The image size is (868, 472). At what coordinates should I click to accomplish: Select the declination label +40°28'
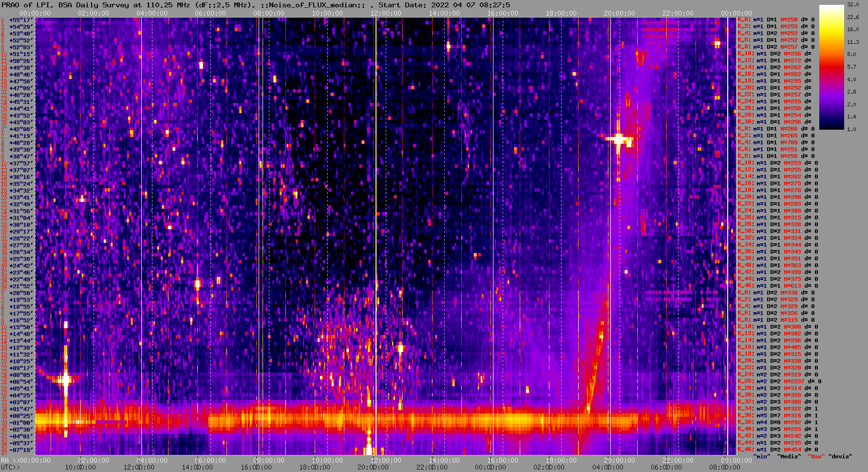pyautogui.click(x=20, y=142)
